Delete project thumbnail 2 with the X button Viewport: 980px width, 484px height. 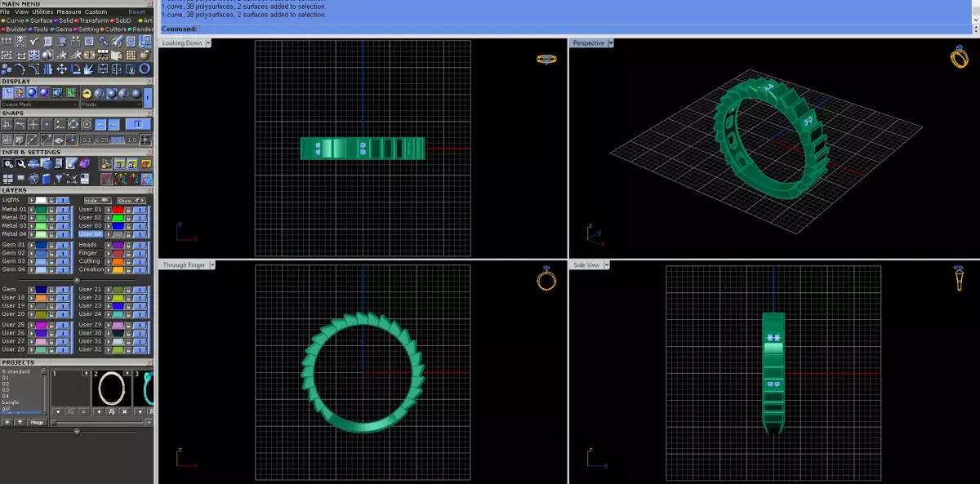[125, 411]
